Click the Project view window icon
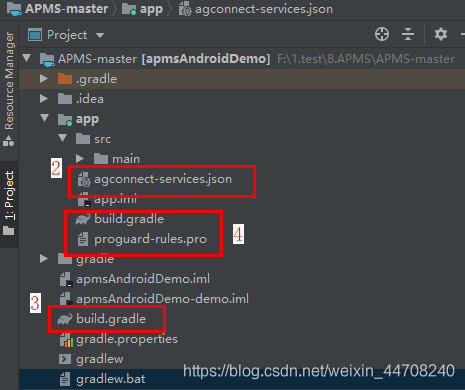 [35, 35]
